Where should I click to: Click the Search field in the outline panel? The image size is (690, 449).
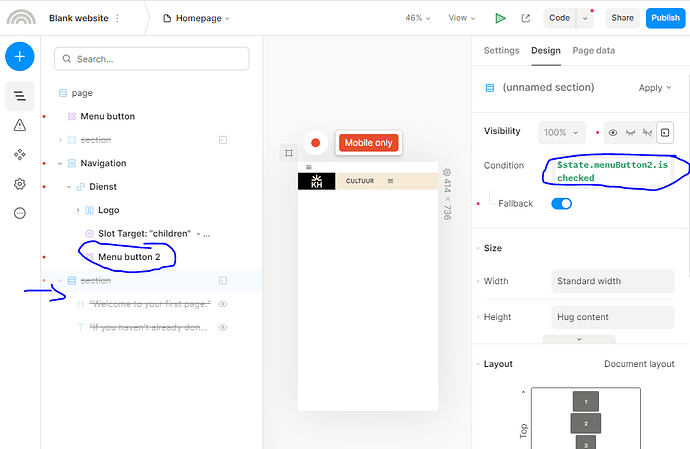point(151,59)
